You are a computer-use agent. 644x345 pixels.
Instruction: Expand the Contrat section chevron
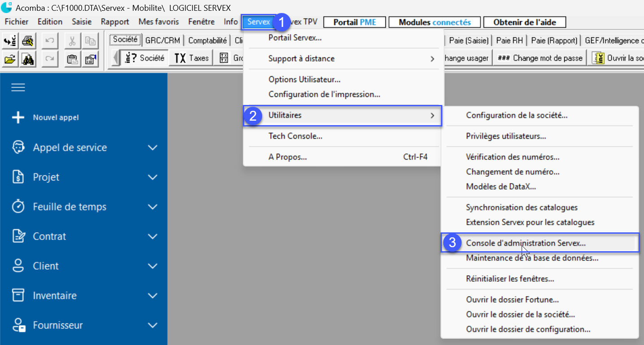[152, 236]
